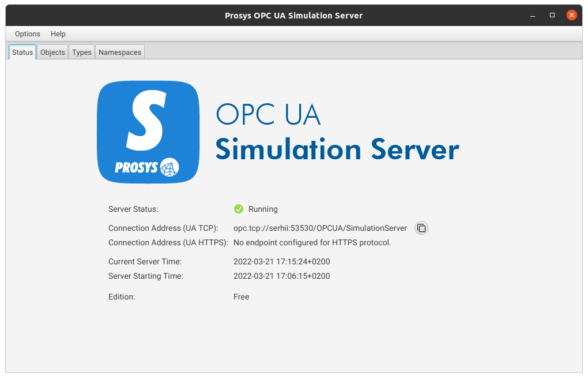The height and width of the screenshot is (378, 588).
Task: Click the current server time value 17:15:24
Action: pyautogui.click(x=282, y=261)
